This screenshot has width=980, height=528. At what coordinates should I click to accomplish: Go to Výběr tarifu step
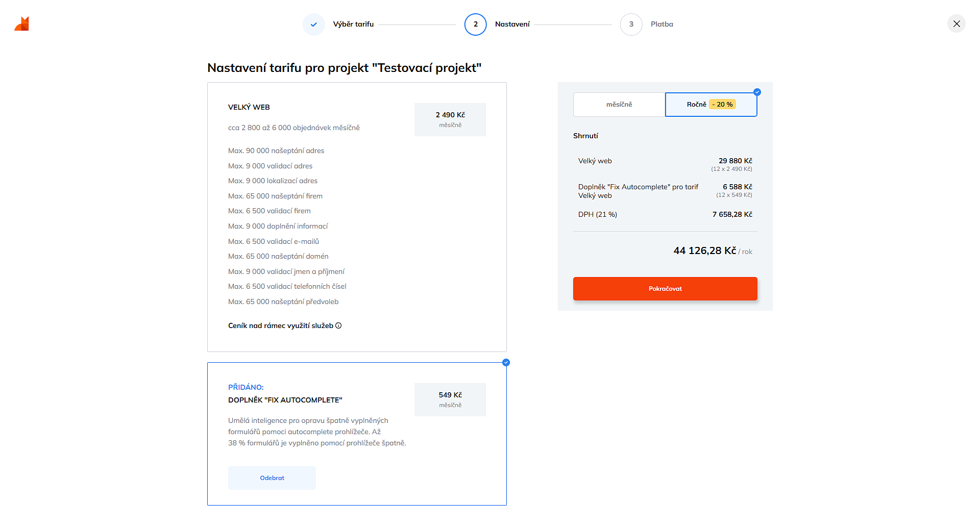[353, 24]
